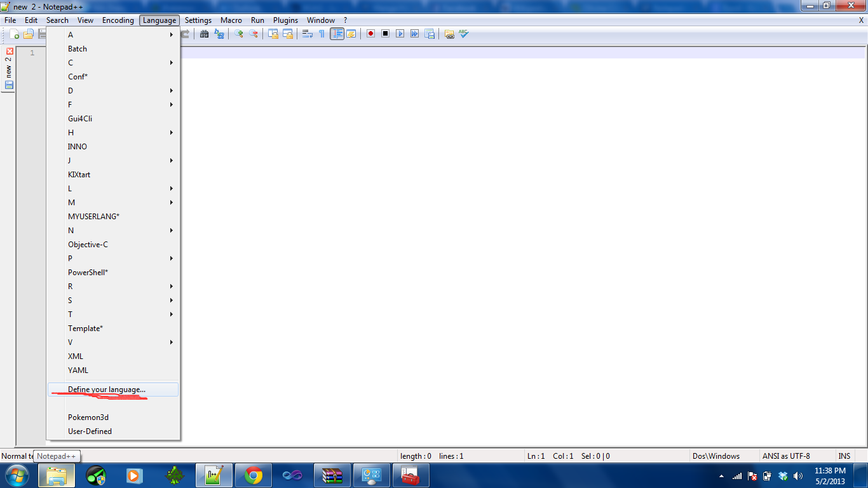Choose Define your language... menu entry
This screenshot has width=868, height=488.
tap(113, 390)
